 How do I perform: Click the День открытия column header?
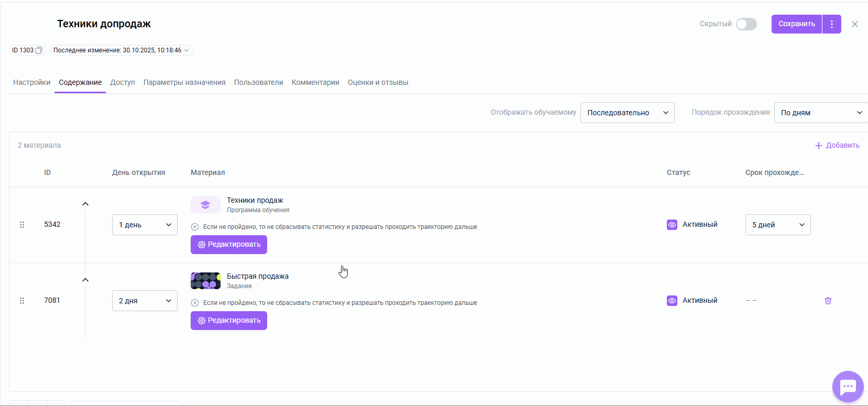[x=139, y=172]
